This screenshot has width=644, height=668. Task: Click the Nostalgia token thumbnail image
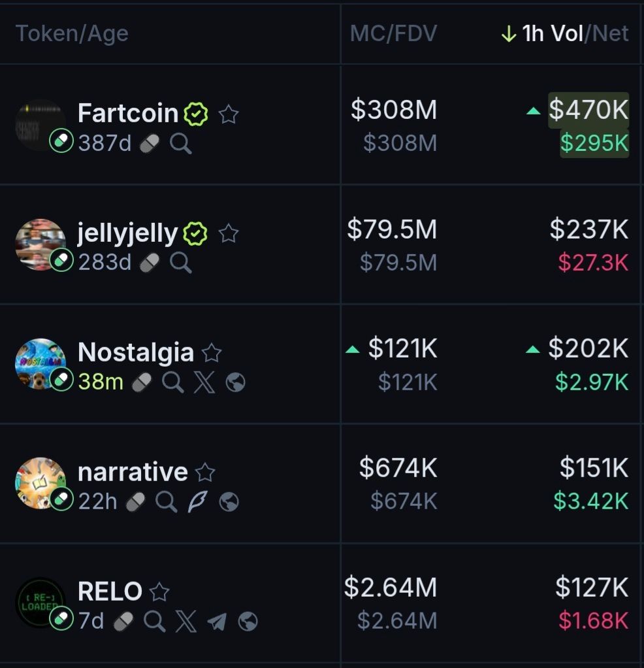tap(39, 363)
